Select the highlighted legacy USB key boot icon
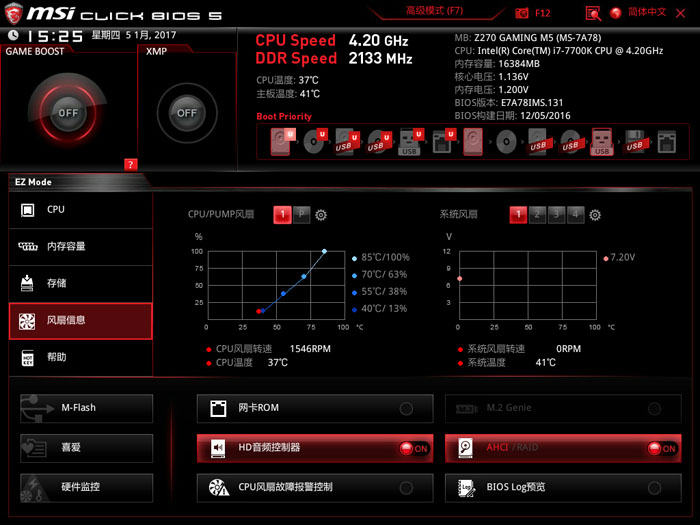Image resolution: width=700 pixels, height=525 pixels. [602, 142]
